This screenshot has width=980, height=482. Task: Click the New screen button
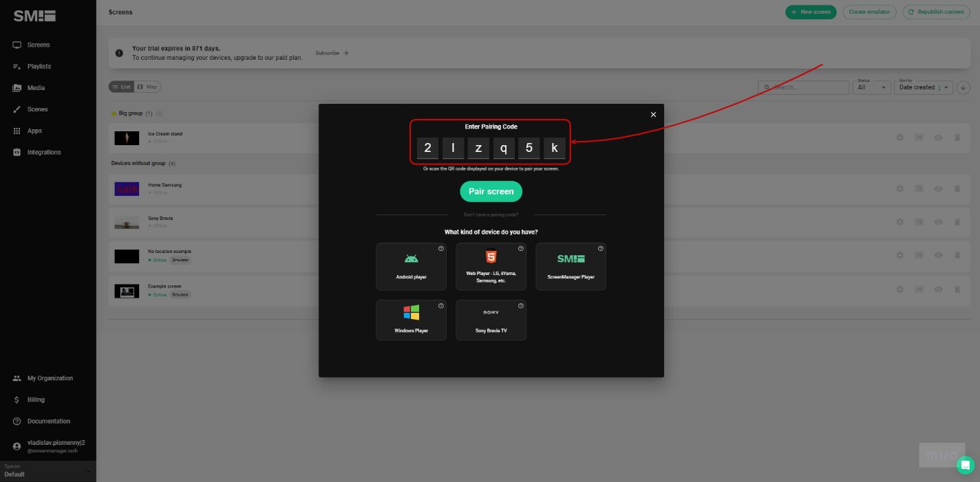tap(811, 12)
